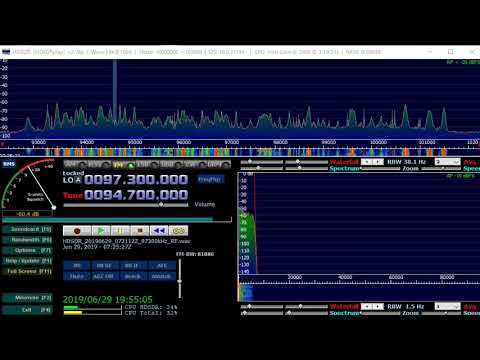
Task: Select AM demodulation mode
Action: click(x=75, y=164)
